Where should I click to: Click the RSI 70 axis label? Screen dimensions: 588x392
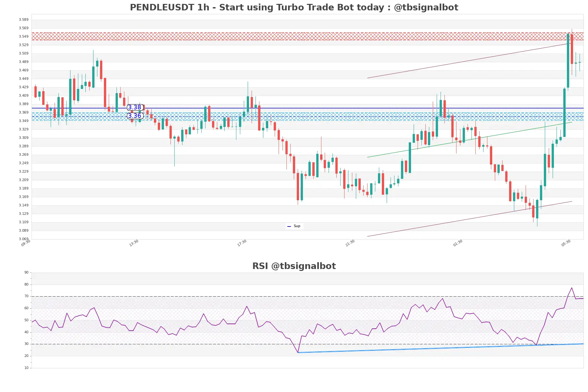(x=26, y=296)
